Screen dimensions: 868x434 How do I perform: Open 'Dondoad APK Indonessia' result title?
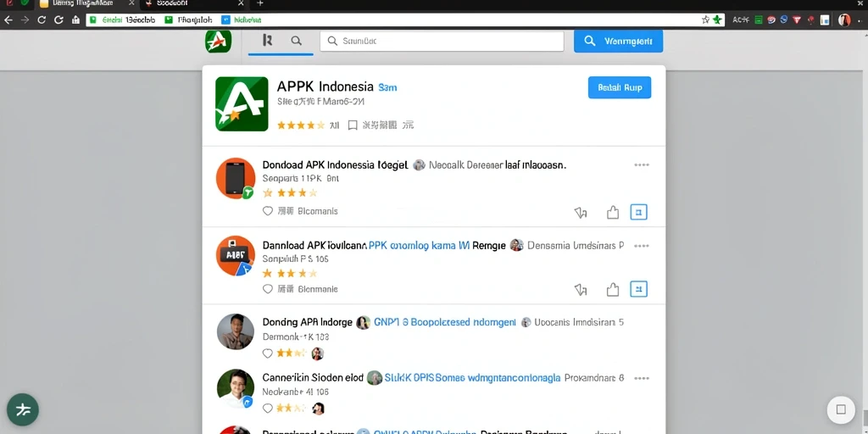click(x=335, y=165)
